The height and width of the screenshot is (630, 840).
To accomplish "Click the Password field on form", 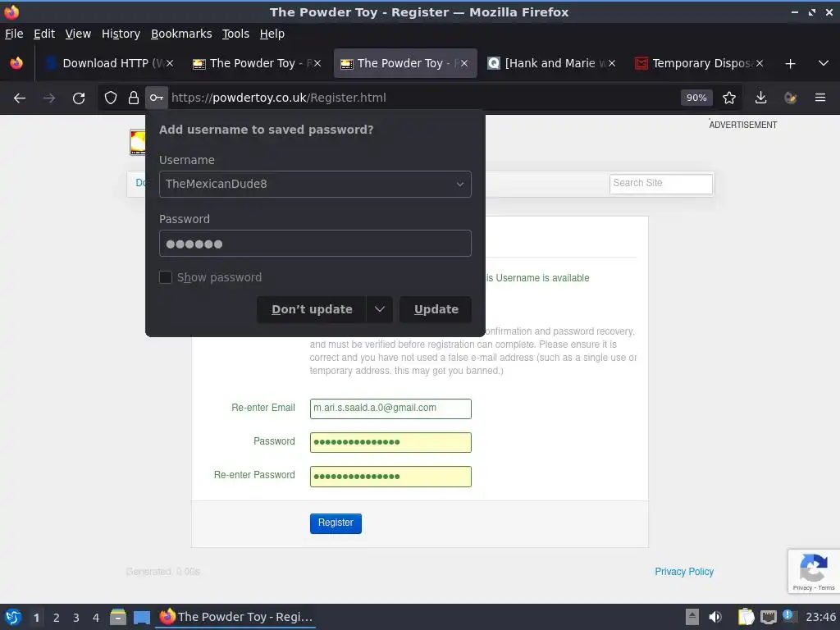I will tap(390, 442).
